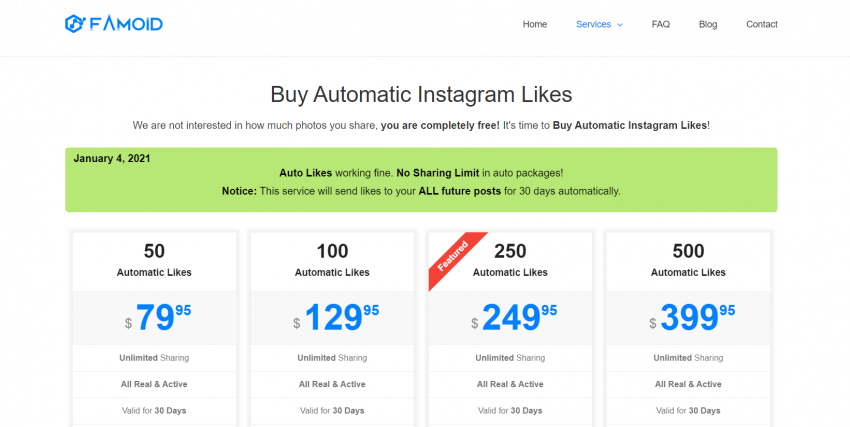
Task: Click the Famoid brand name text
Action: 126,24
